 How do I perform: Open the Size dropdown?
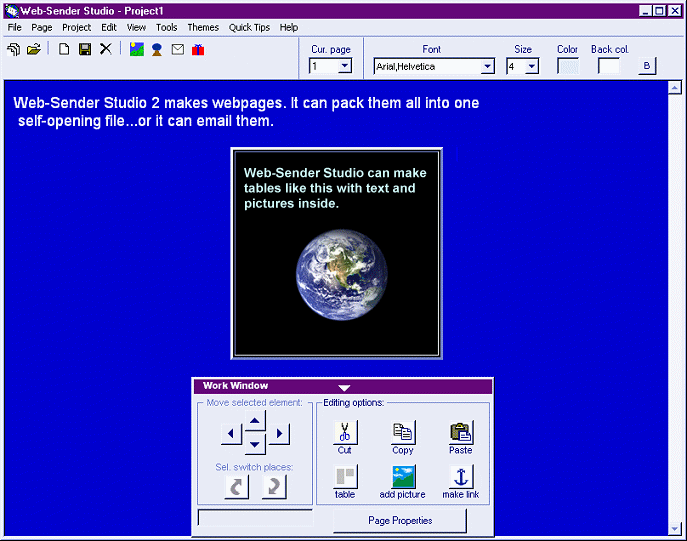(x=531, y=67)
